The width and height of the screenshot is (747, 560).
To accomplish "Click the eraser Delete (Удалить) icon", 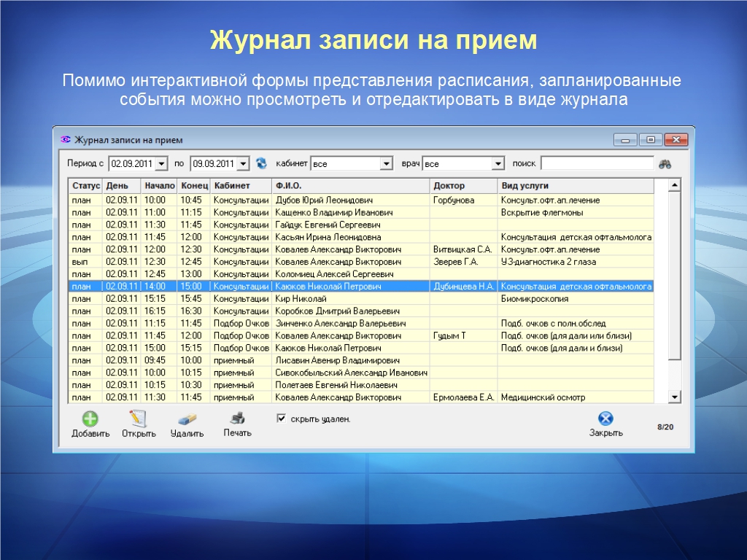I will coord(187,419).
